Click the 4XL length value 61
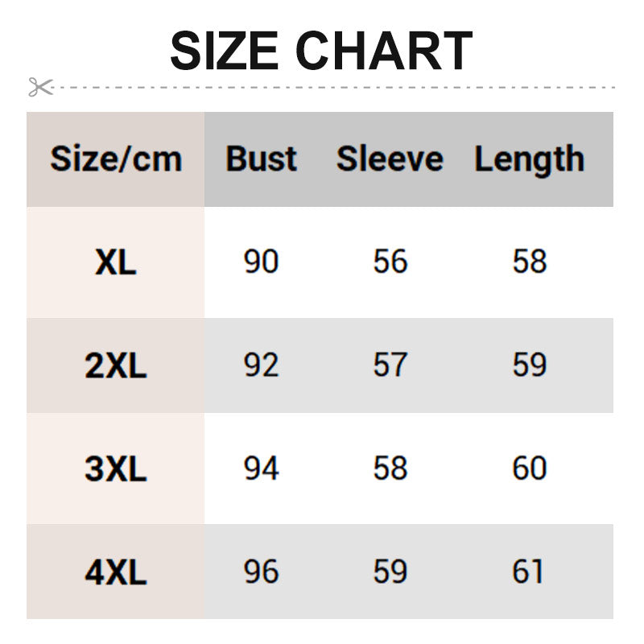This screenshot has width=644, height=644. (x=528, y=572)
